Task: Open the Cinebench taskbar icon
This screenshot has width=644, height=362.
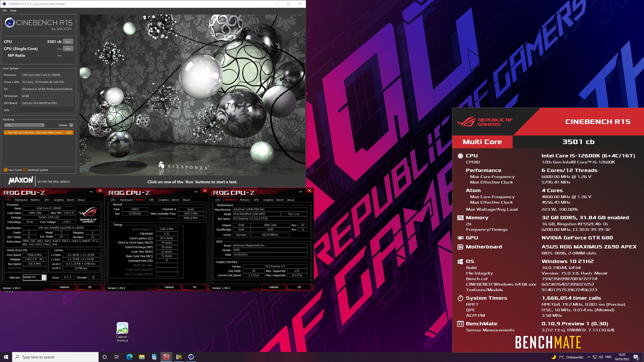Action: pos(191,357)
